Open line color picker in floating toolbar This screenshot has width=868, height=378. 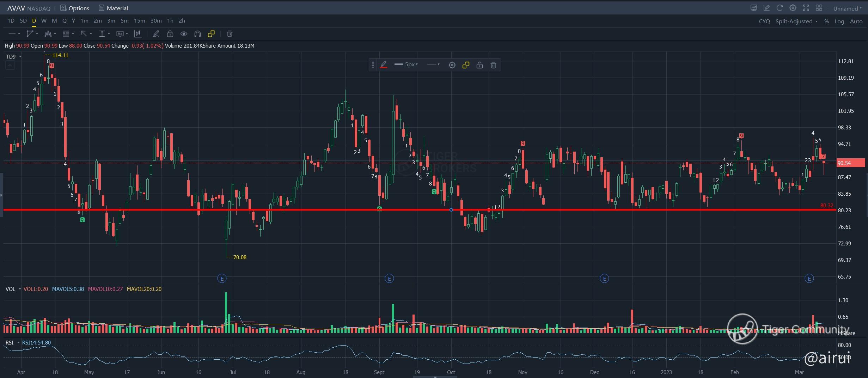click(384, 65)
